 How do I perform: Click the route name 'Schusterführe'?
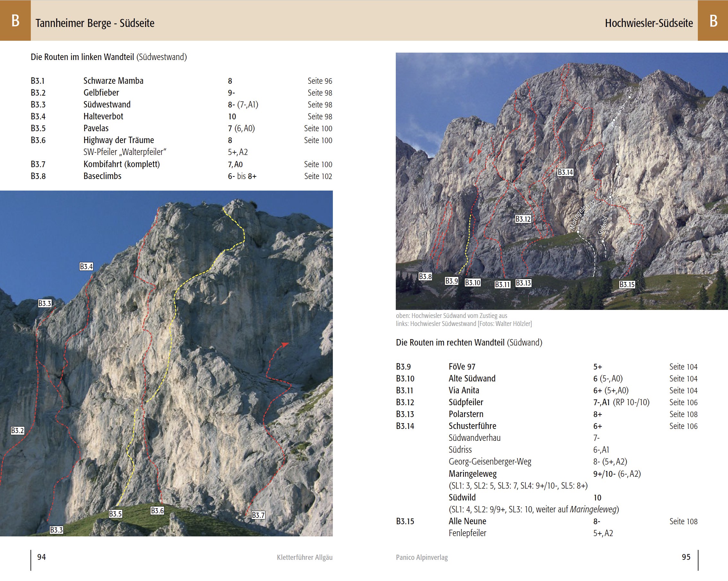472,426
